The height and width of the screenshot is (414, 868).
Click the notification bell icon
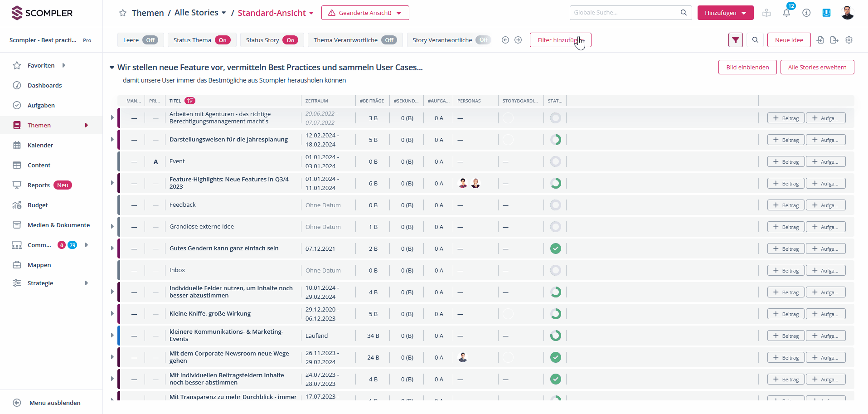point(786,13)
